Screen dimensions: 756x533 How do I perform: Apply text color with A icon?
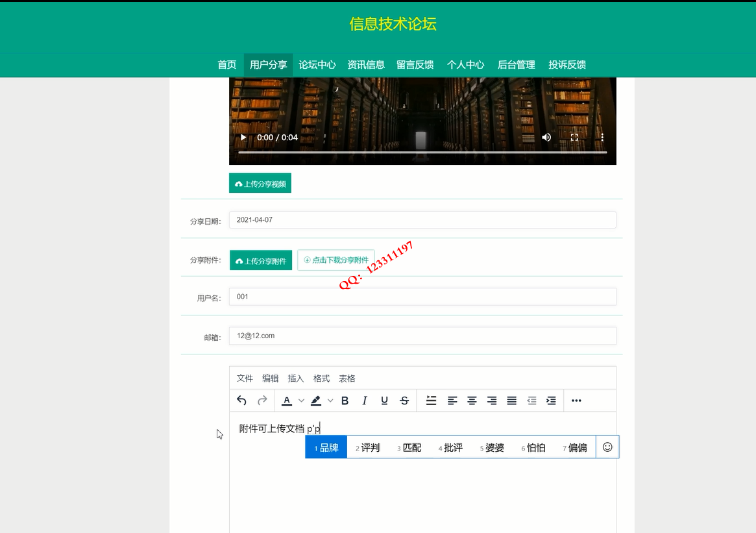pos(287,401)
